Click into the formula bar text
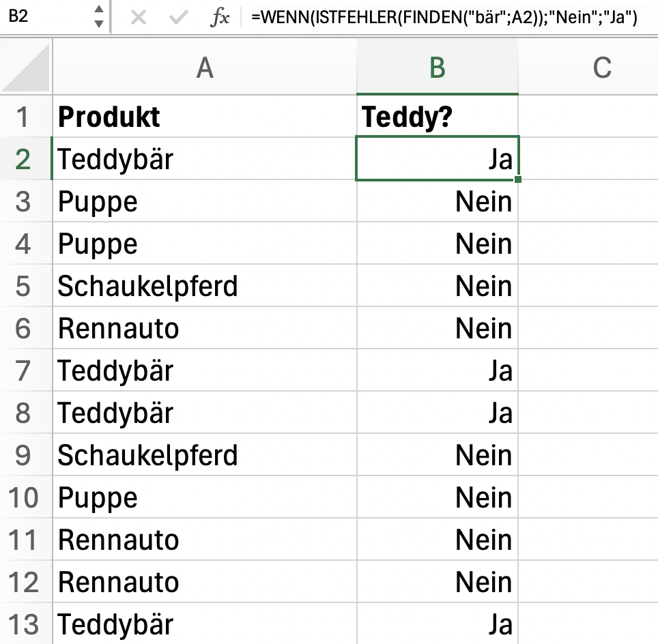This screenshot has height=644, width=658. point(444,18)
